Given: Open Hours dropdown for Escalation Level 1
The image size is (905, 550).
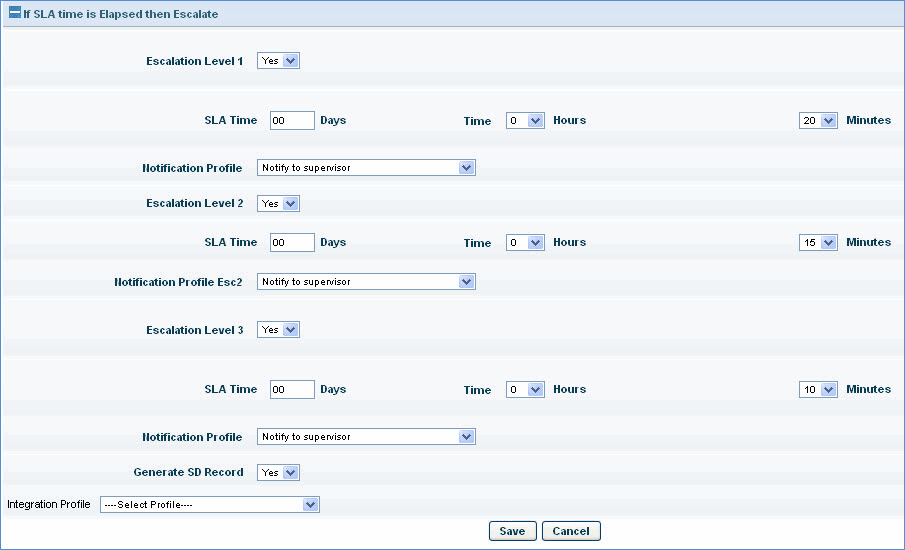Looking at the screenshot, I should pyautogui.click(x=524, y=120).
